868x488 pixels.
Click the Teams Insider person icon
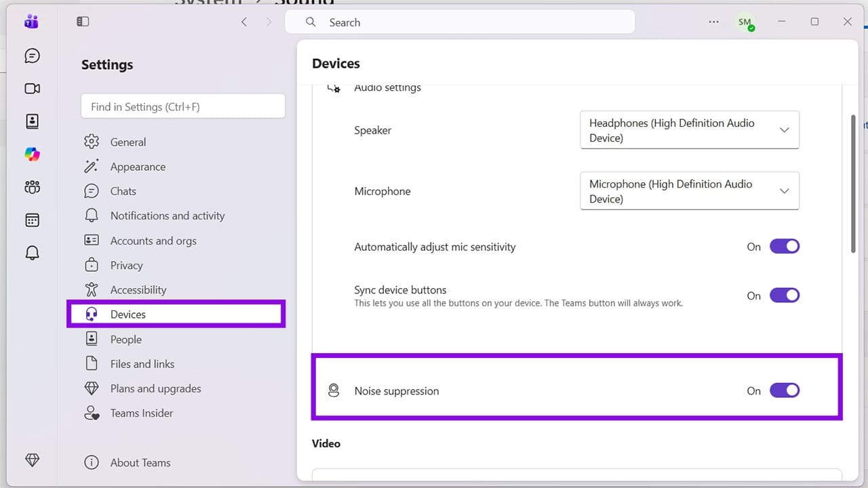point(92,413)
